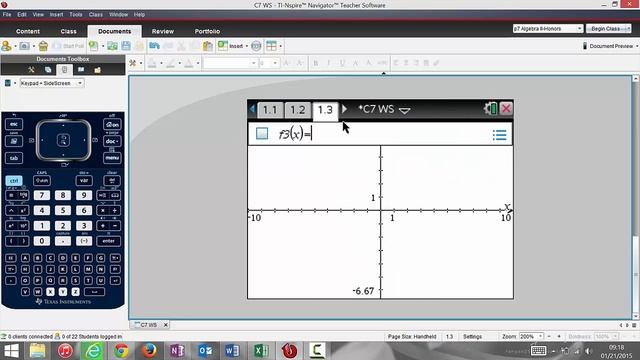Open Content Explorer folder icon in toolbox
640x360 pixels.
tap(98, 70)
